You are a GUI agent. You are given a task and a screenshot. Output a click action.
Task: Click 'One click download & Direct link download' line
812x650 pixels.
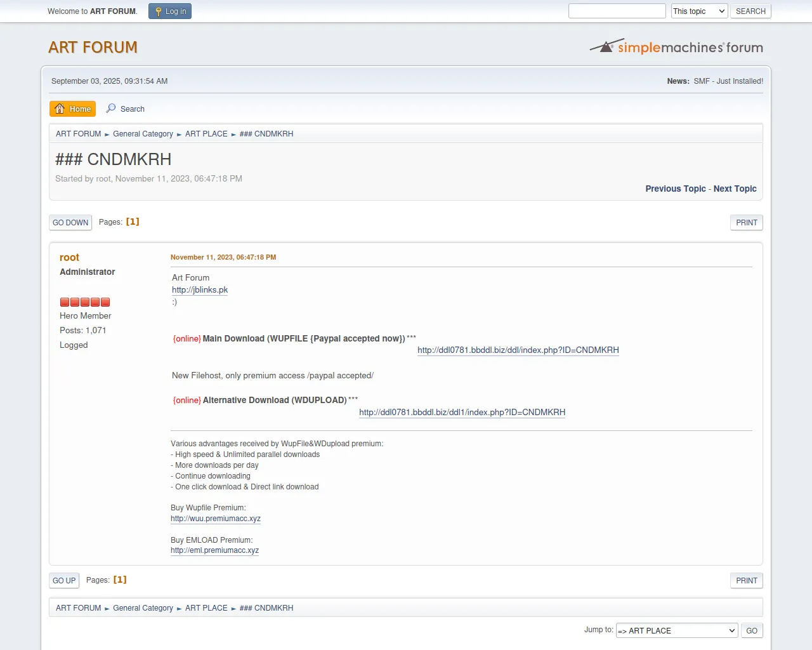[x=245, y=487]
